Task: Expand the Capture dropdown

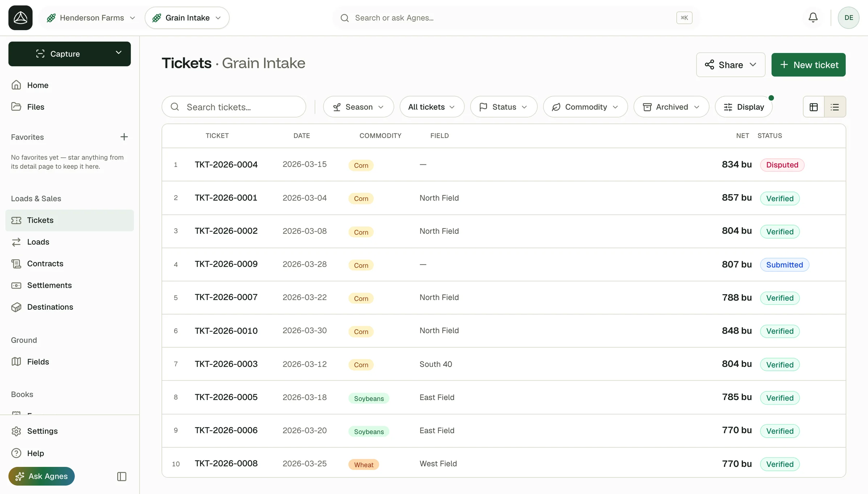Action: (x=119, y=53)
